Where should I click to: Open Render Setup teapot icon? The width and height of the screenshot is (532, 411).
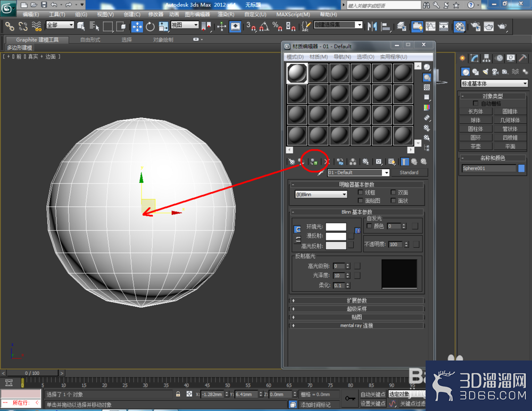click(x=475, y=27)
